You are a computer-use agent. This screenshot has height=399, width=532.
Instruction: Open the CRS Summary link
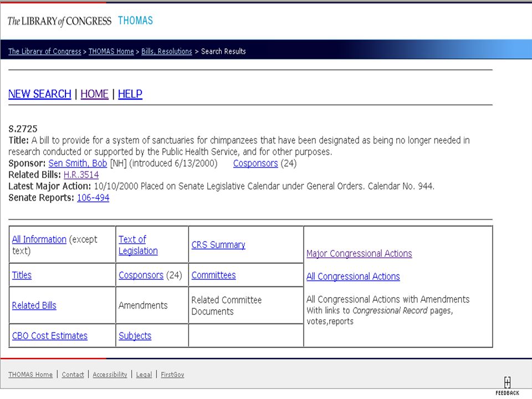coord(218,244)
